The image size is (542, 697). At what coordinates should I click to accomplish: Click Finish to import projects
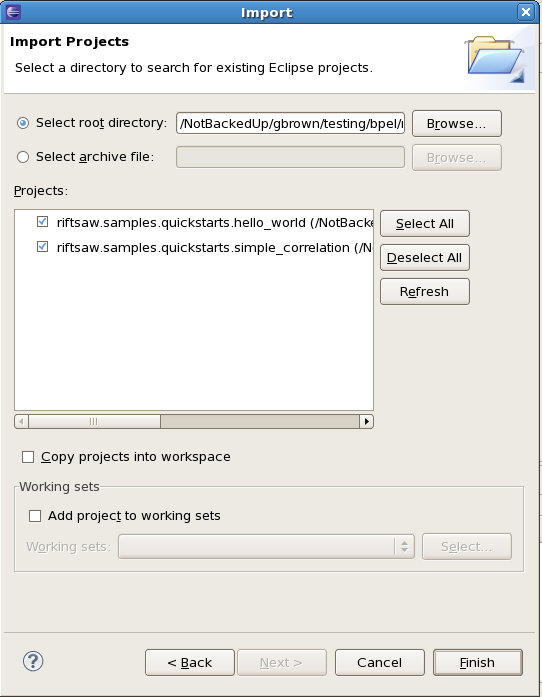(x=478, y=663)
